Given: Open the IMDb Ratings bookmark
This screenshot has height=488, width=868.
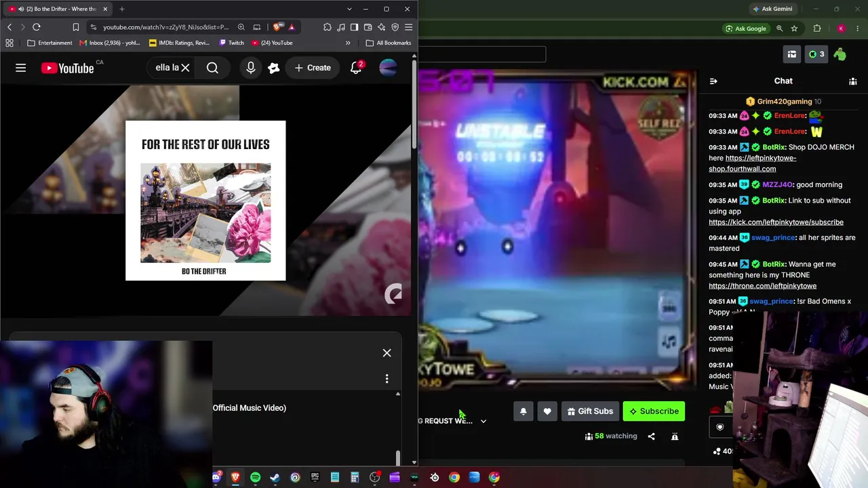Looking at the screenshot, I should coord(179,43).
